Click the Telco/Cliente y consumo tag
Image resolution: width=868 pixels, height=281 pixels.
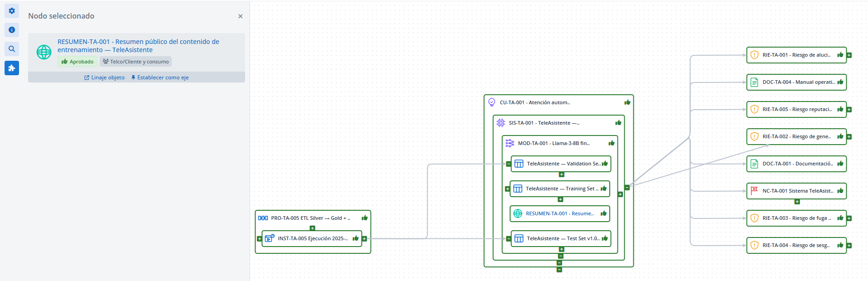pyautogui.click(x=135, y=62)
